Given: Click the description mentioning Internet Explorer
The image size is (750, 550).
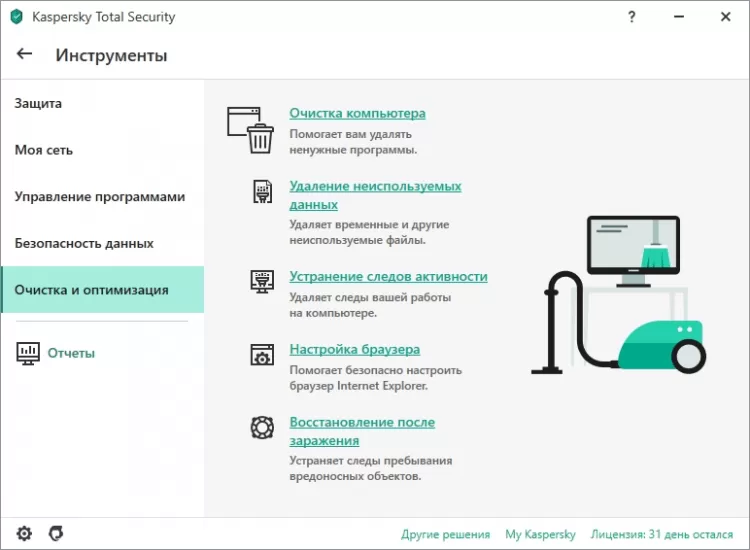Looking at the screenshot, I should 375,378.
